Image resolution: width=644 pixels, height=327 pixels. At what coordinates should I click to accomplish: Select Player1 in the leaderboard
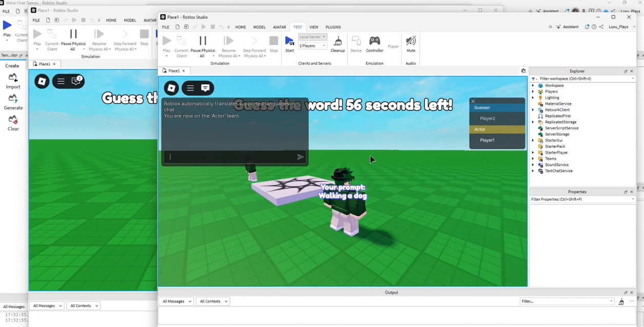pos(497,140)
